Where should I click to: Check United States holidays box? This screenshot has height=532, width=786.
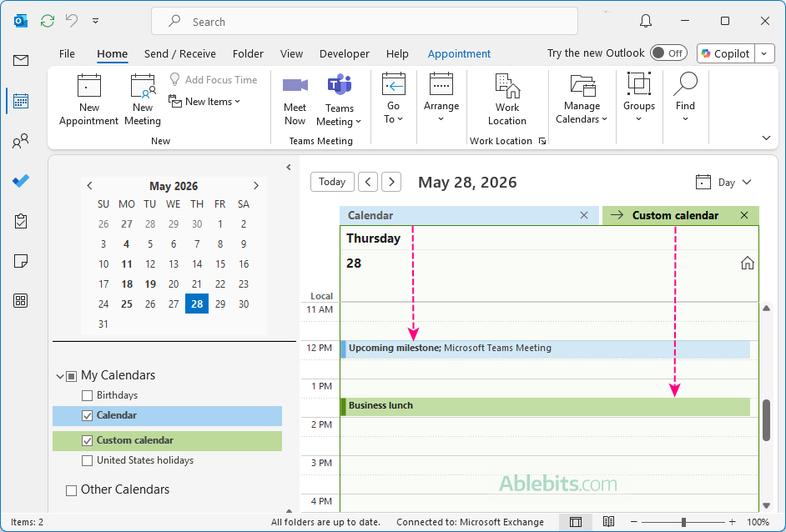click(87, 461)
